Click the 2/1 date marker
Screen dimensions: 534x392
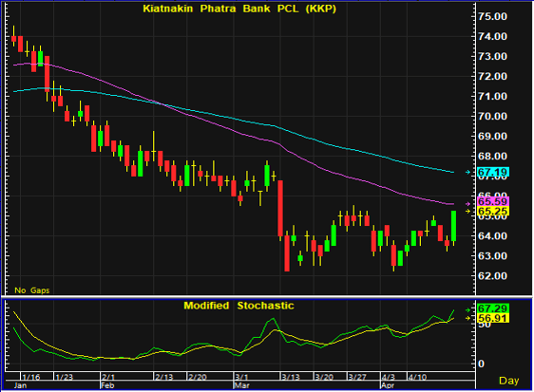108,377
